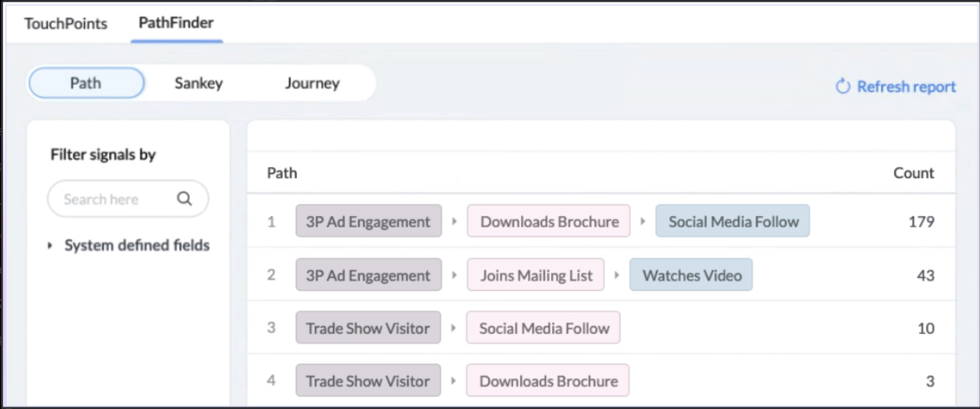Click Social Media Follow in row 3
Viewport: 980px width, 409px height.
pyautogui.click(x=543, y=328)
